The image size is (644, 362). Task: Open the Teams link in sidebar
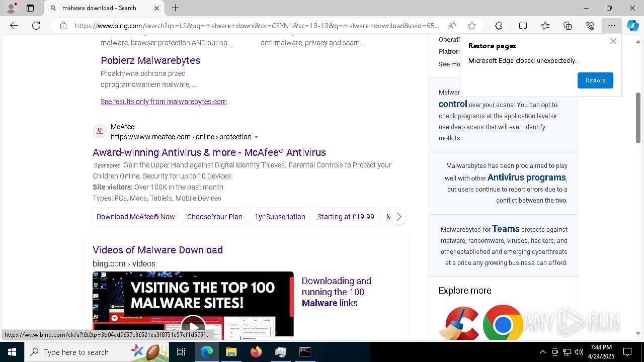pos(506,229)
